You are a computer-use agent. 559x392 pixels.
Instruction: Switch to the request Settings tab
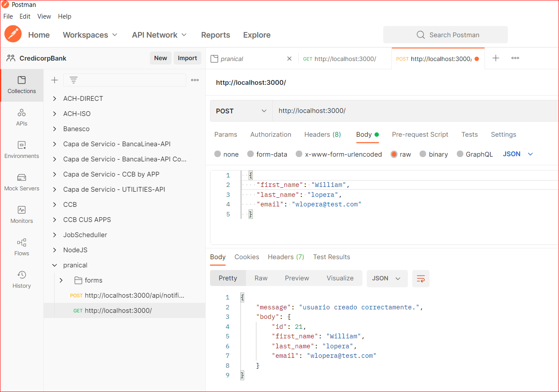(504, 135)
